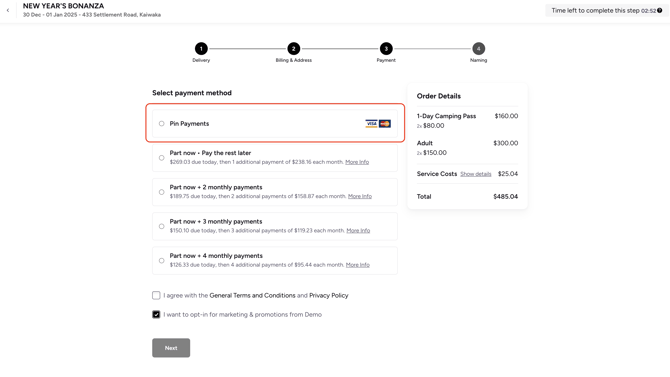Image resolution: width=670 pixels, height=377 pixels.
Task: Click the Visa card logo
Action: (x=371, y=124)
